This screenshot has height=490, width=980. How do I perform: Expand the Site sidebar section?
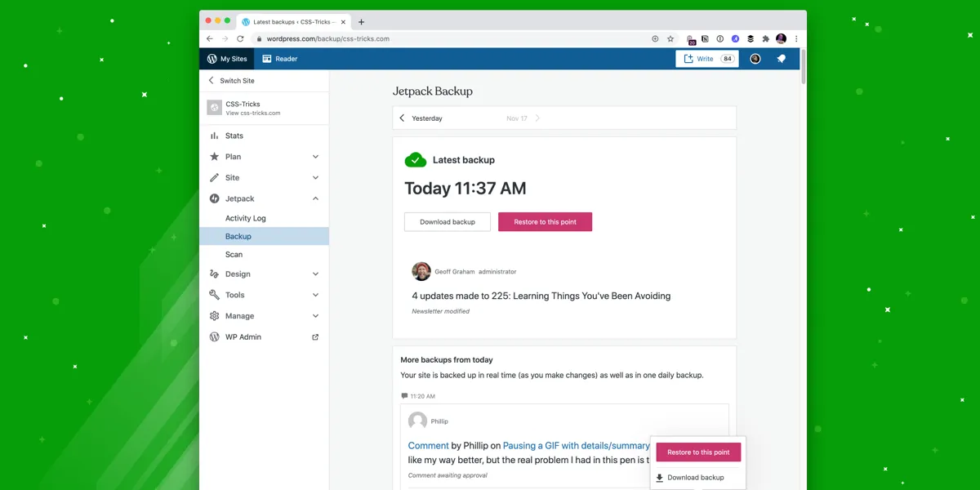tap(264, 177)
